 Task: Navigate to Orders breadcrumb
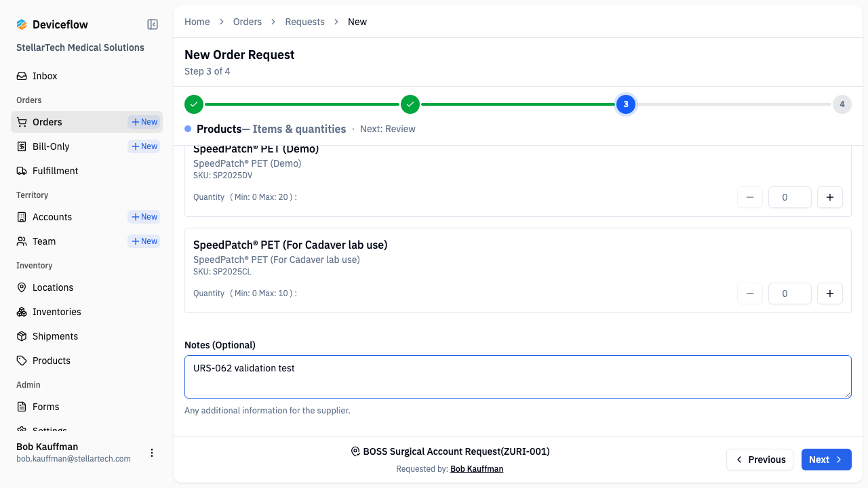[248, 22]
